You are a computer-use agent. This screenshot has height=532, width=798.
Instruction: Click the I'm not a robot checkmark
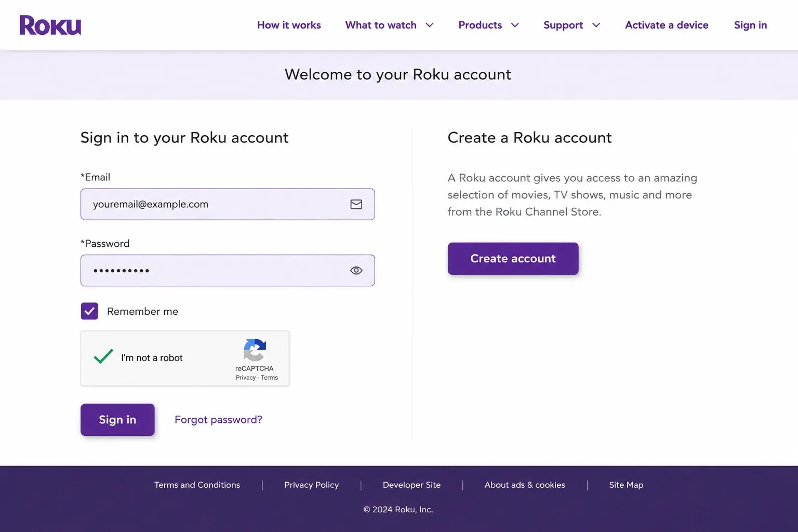pos(103,356)
